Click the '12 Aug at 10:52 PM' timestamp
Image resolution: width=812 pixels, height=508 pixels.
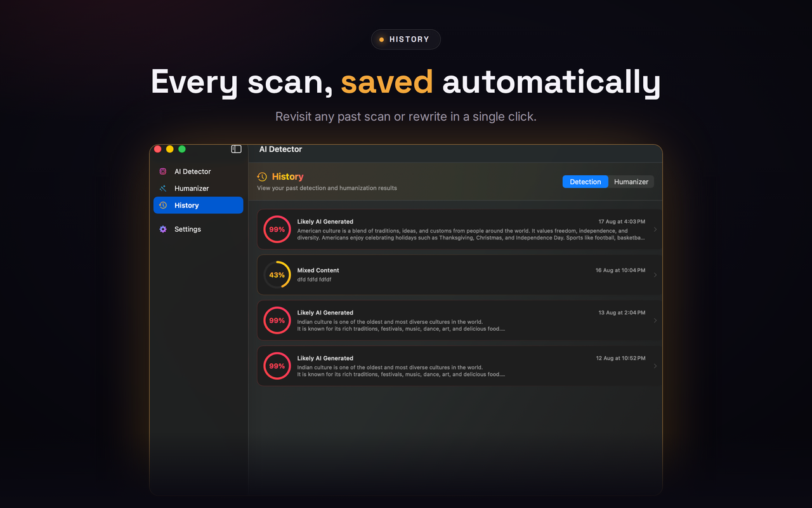point(620,358)
